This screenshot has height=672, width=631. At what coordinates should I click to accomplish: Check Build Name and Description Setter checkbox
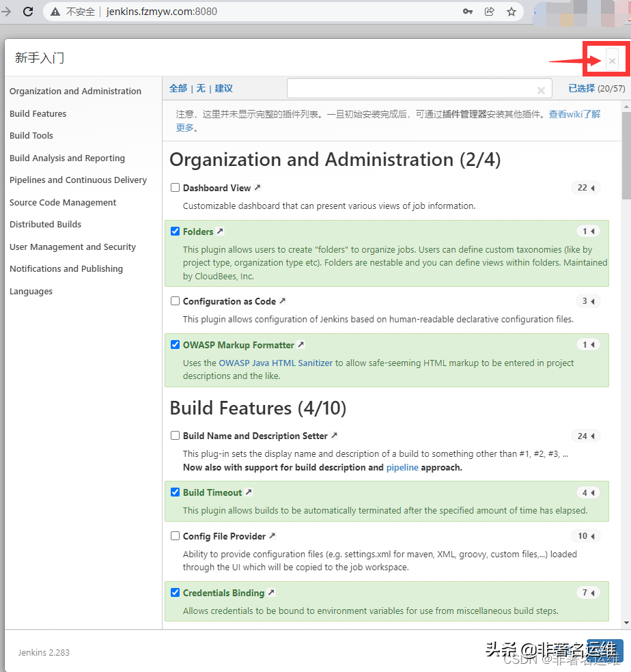point(175,436)
